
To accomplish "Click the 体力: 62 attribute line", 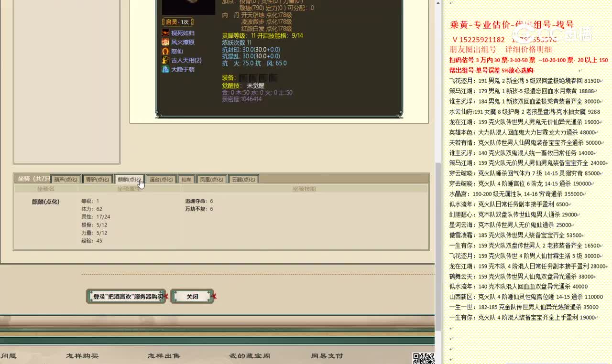I will (x=92, y=209).
